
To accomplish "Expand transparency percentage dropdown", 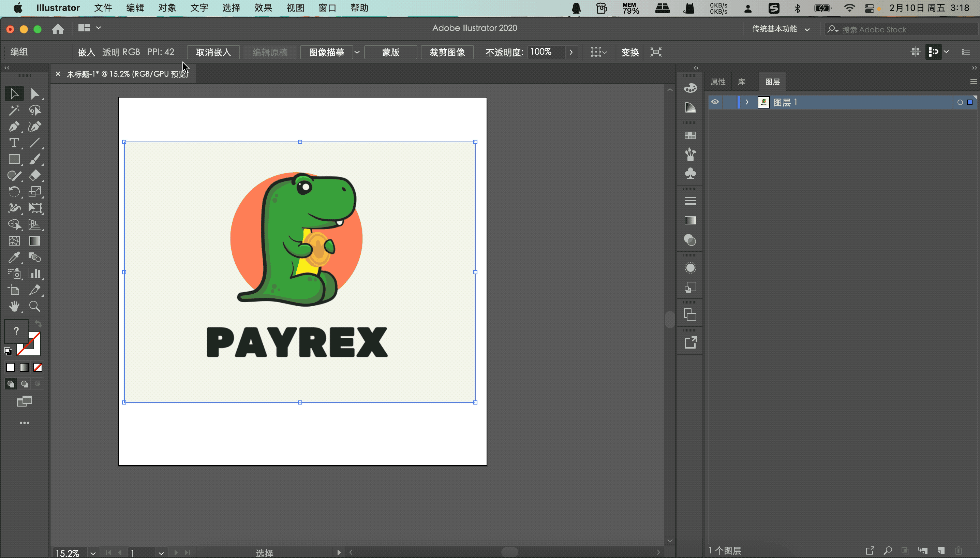I will coord(571,52).
